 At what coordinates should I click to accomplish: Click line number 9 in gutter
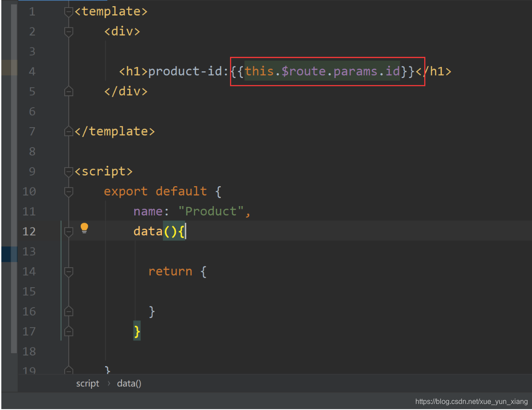click(x=32, y=172)
